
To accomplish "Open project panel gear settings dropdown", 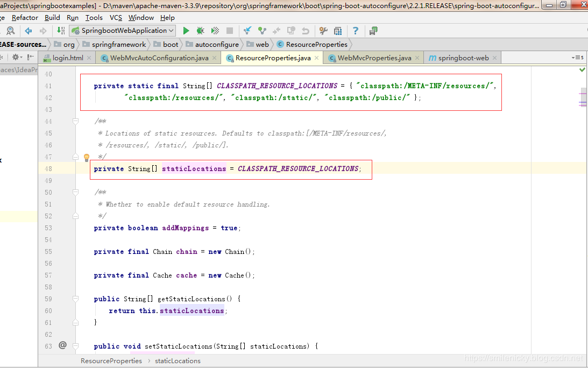I will click(x=17, y=57).
